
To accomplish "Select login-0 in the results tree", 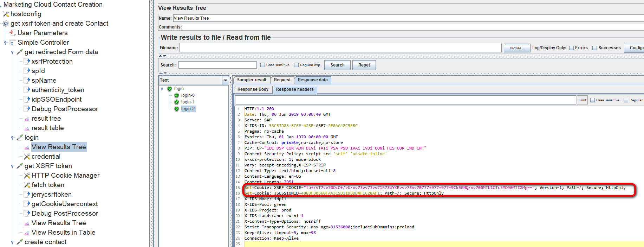I will (188, 96).
